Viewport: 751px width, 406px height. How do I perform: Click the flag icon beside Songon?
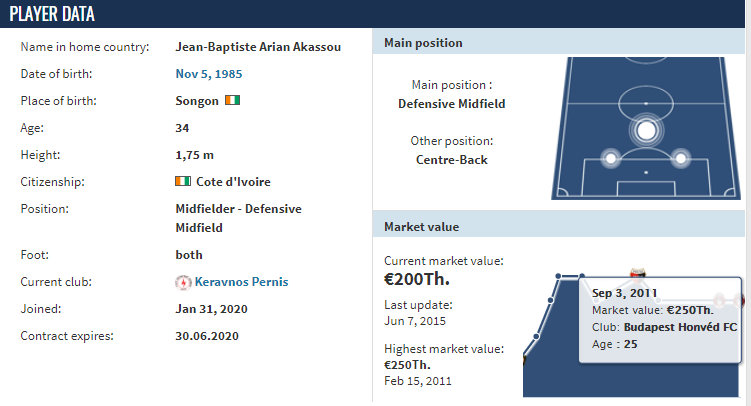coord(233,100)
